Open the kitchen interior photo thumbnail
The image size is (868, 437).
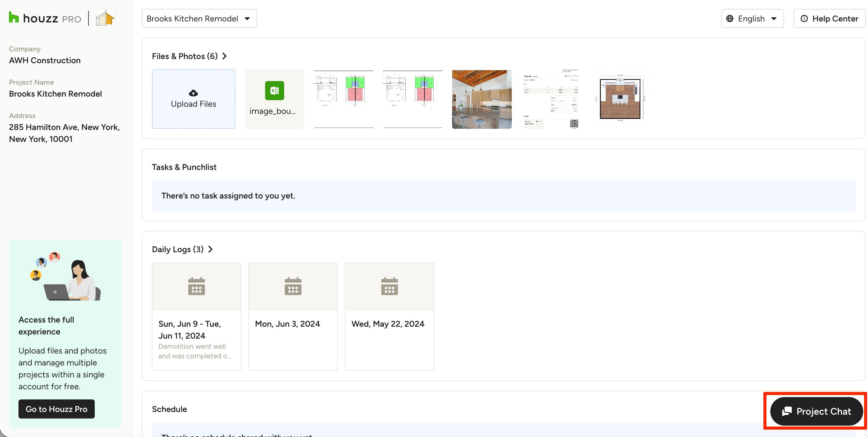pos(482,99)
